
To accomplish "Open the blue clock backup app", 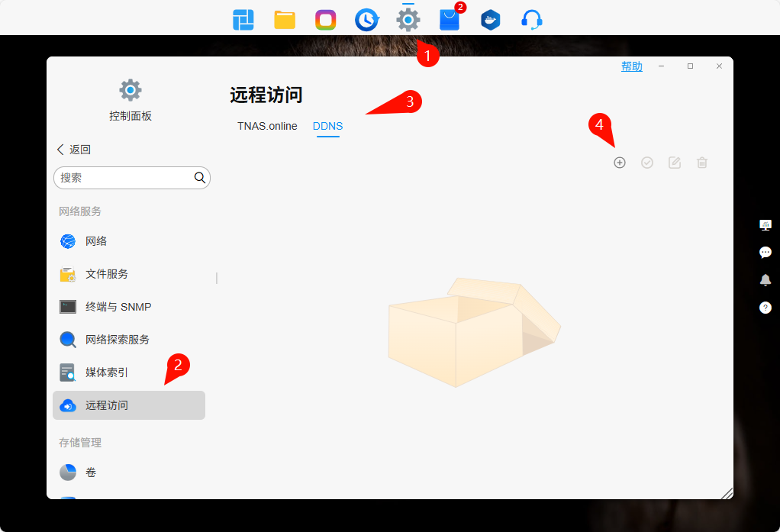I will 367,20.
